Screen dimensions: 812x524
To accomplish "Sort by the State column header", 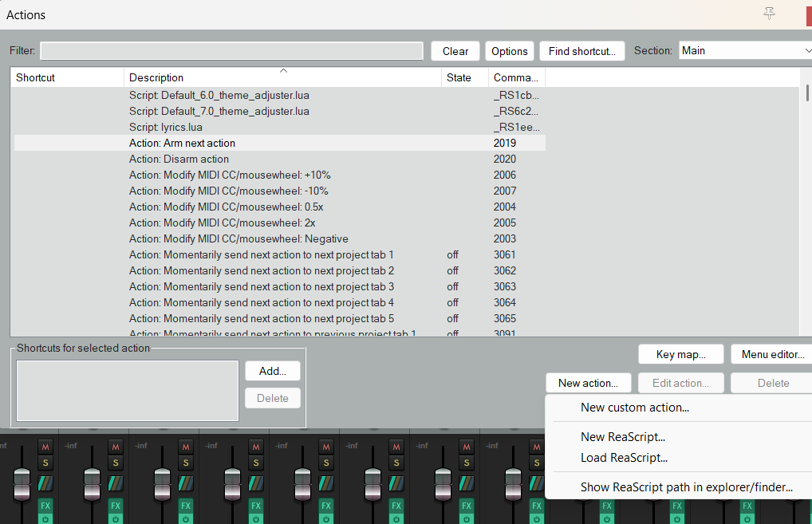I will [x=464, y=77].
